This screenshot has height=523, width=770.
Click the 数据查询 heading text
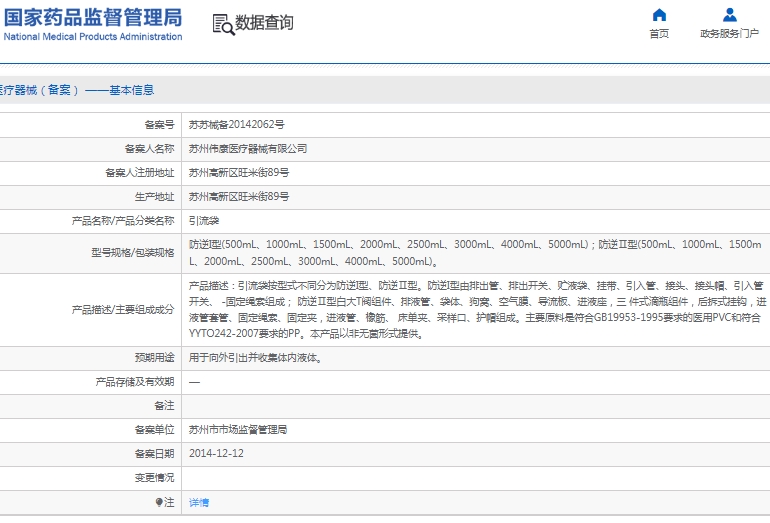coord(264,23)
